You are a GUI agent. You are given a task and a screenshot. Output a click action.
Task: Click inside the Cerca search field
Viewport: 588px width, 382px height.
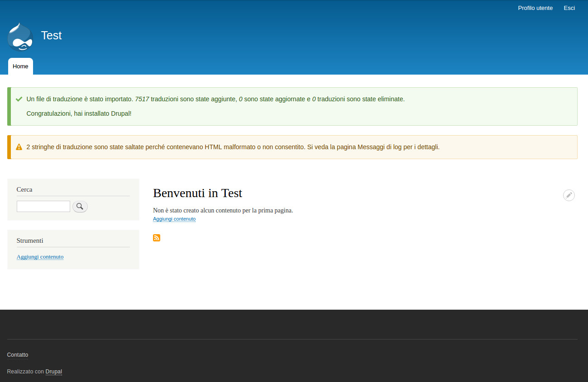tap(43, 206)
